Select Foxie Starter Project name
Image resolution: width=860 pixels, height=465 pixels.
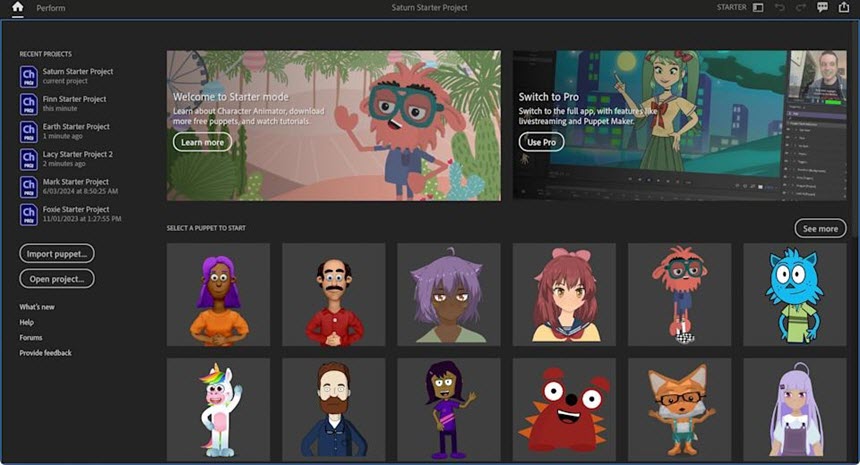[x=76, y=209]
